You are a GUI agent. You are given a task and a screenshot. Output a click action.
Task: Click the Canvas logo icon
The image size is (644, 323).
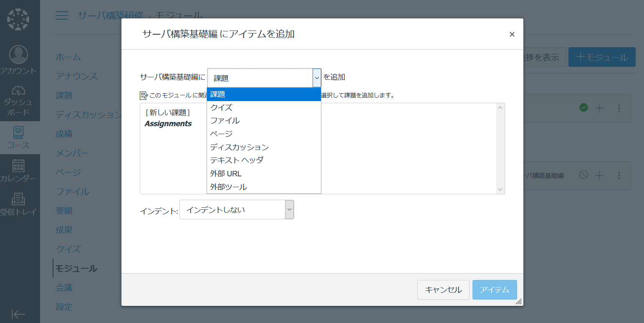tap(19, 20)
